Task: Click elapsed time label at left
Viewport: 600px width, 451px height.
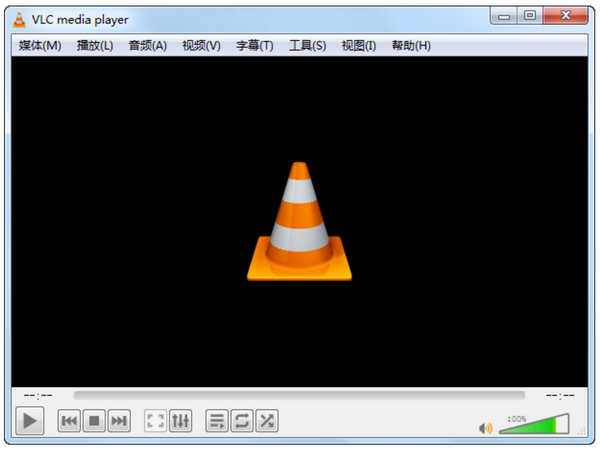Action: [38, 396]
